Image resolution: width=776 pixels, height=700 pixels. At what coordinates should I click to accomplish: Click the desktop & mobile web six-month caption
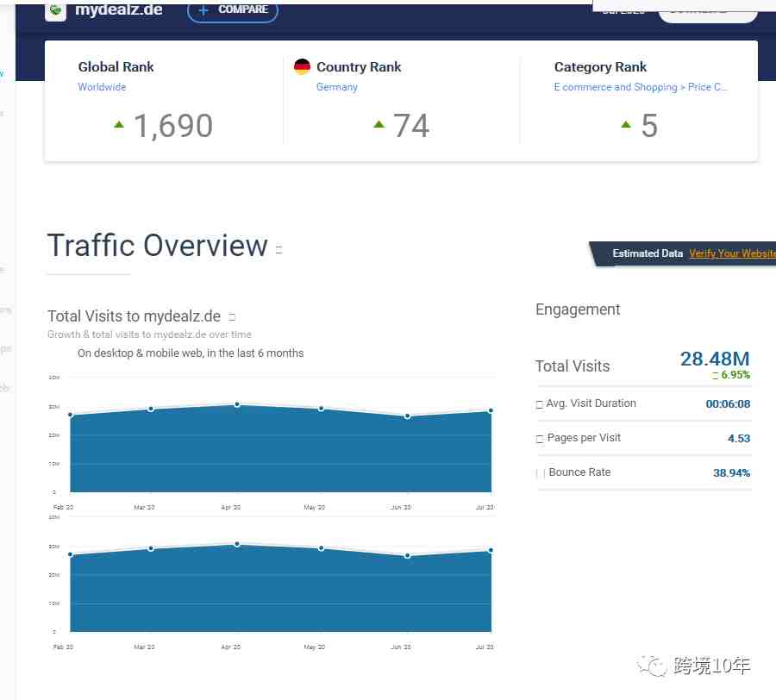191,353
